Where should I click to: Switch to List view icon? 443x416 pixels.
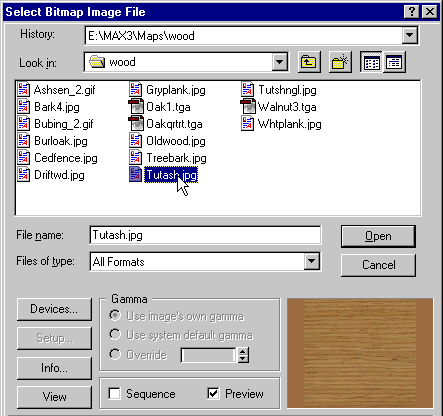pyautogui.click(x=371, y=62)
